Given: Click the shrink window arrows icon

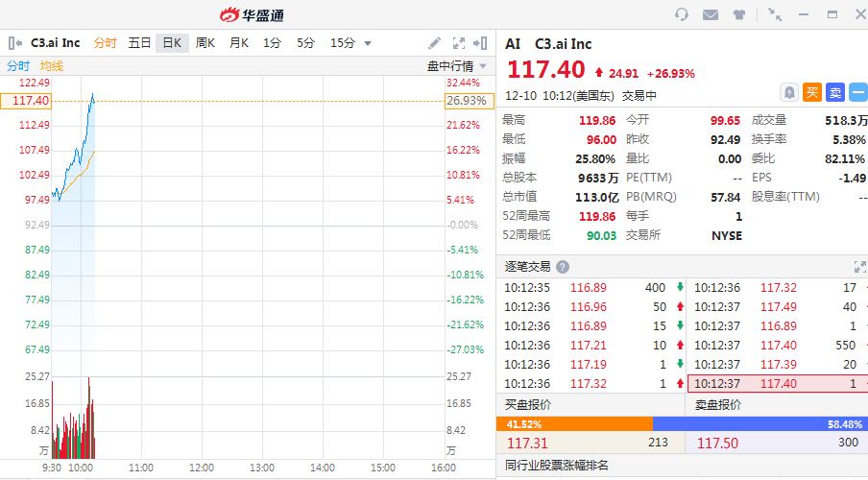Looking at the screenshot, I should point(775,14).
